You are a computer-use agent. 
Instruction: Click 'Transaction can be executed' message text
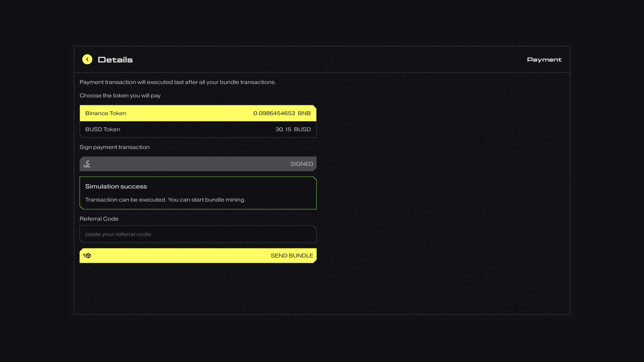pyautogui.click(x=165, y=200)
